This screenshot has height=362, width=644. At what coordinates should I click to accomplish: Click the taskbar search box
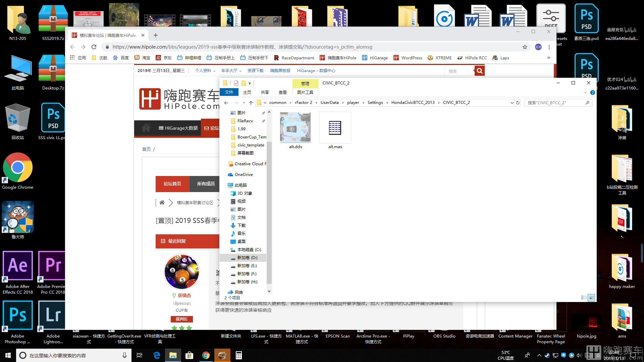[74, 355]
